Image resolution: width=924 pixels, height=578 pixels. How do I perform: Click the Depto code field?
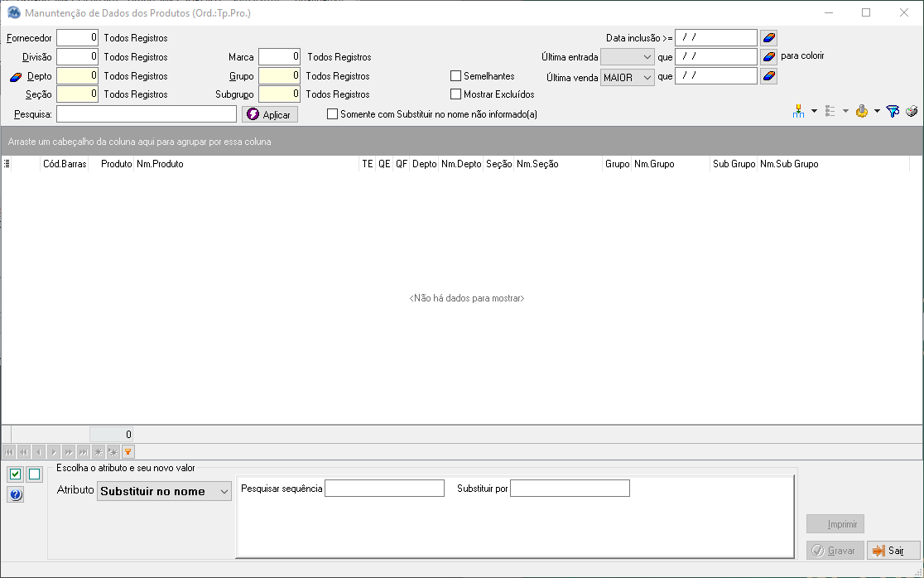pyautogui.click(x=77, y=76)
